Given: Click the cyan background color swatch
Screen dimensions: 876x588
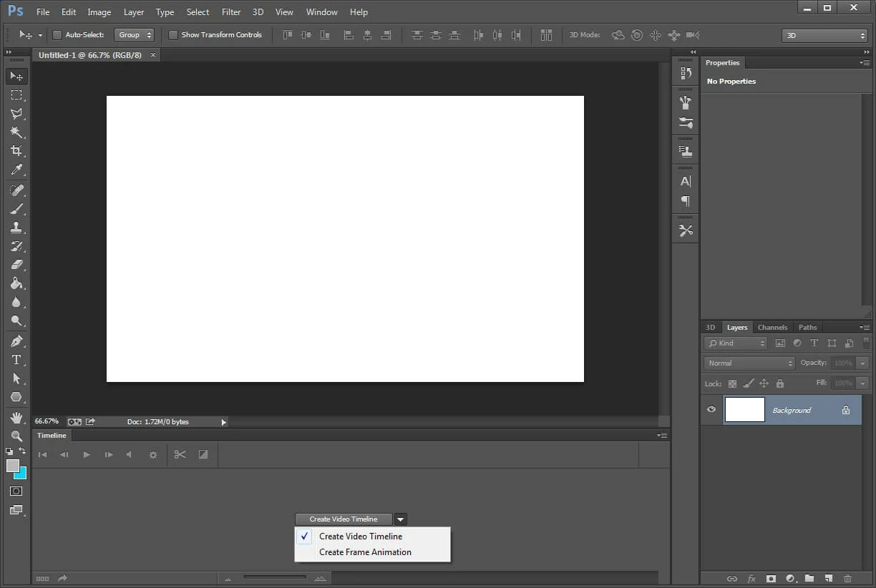Looking at the screenshot, I should click(x=21, y=474).
